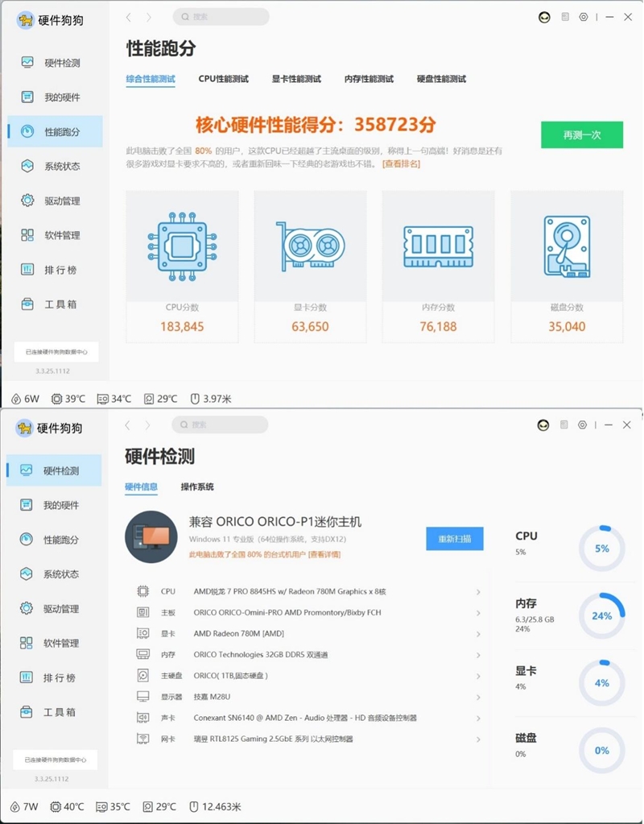The width and height of the screenshot is (644, 824).
Task: Click the 内存 24% usage progress ring
Action: (601, 615)
